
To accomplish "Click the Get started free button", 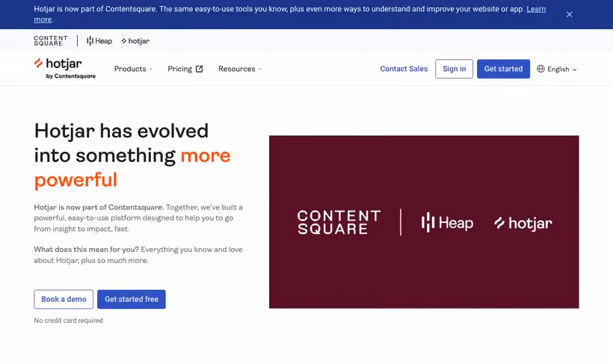I will (132, 299).
